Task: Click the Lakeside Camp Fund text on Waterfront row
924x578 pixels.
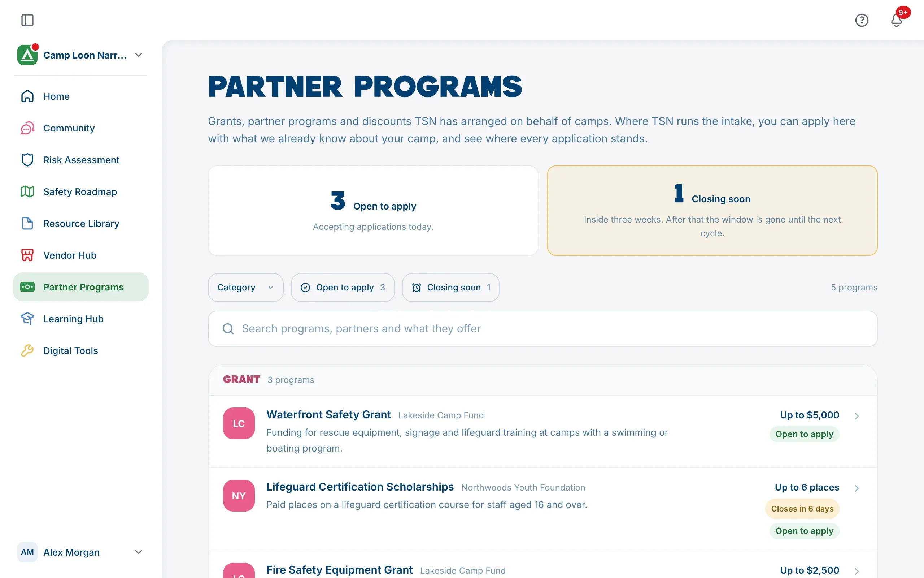Action: [x=441, y=415]
